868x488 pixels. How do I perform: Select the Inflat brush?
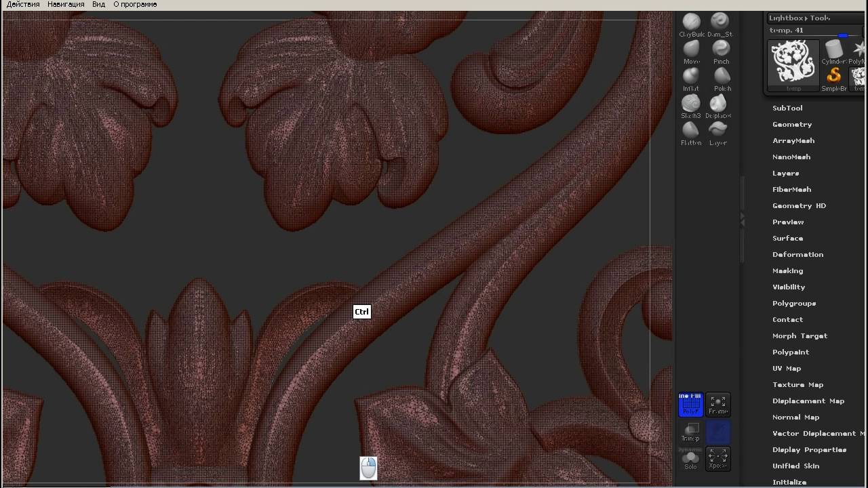click(x=691, y=79)
